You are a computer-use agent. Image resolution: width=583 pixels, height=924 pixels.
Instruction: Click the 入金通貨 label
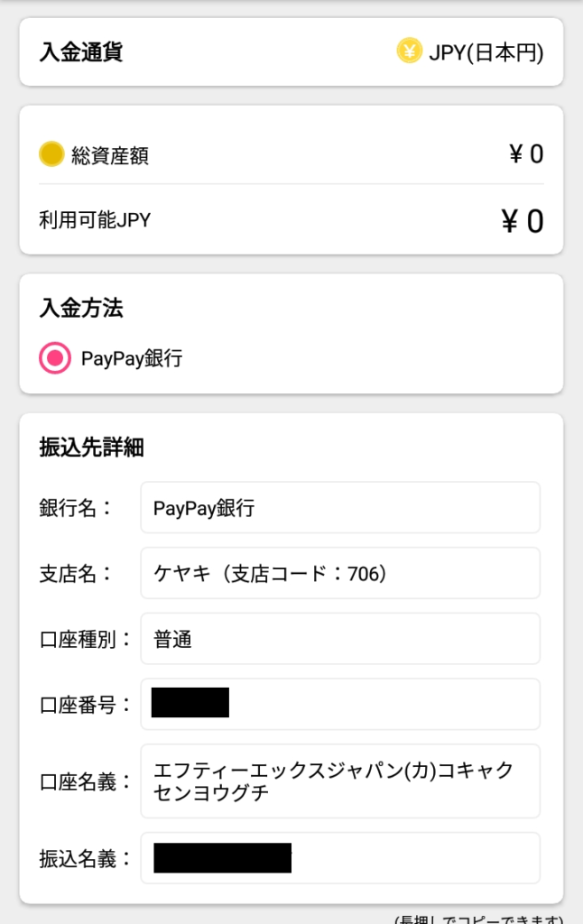(x=81, y=52)
